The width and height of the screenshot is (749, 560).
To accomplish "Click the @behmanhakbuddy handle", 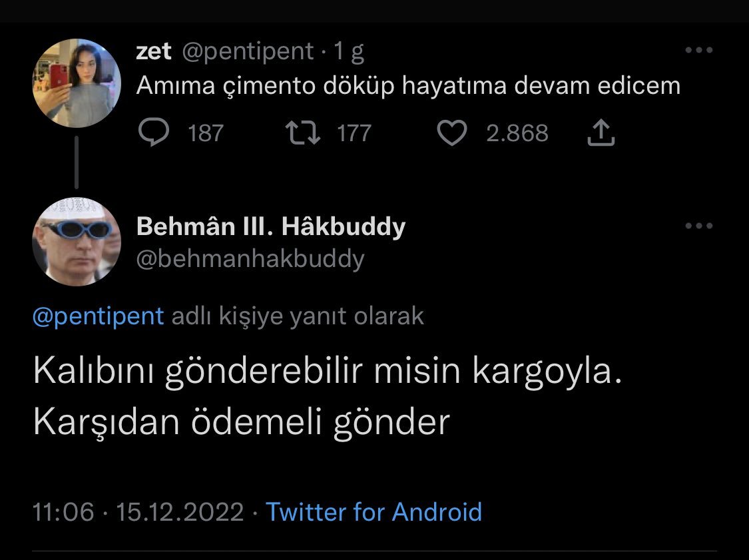I will (250, 258).
